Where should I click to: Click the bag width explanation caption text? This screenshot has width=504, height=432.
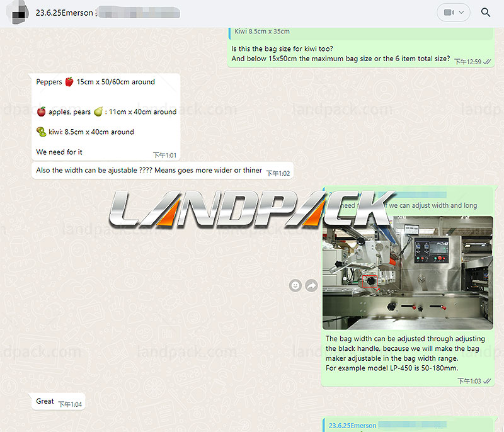click(391, 353)
